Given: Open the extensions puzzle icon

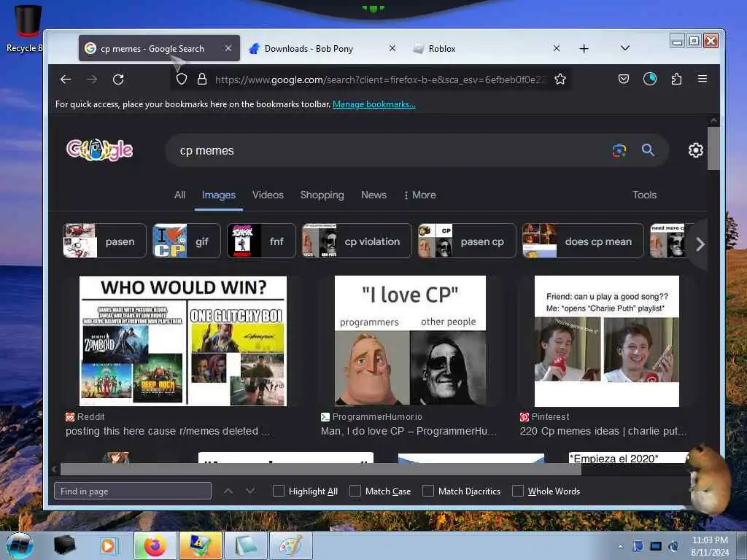Looking at the screenshot, I should 676,79.
